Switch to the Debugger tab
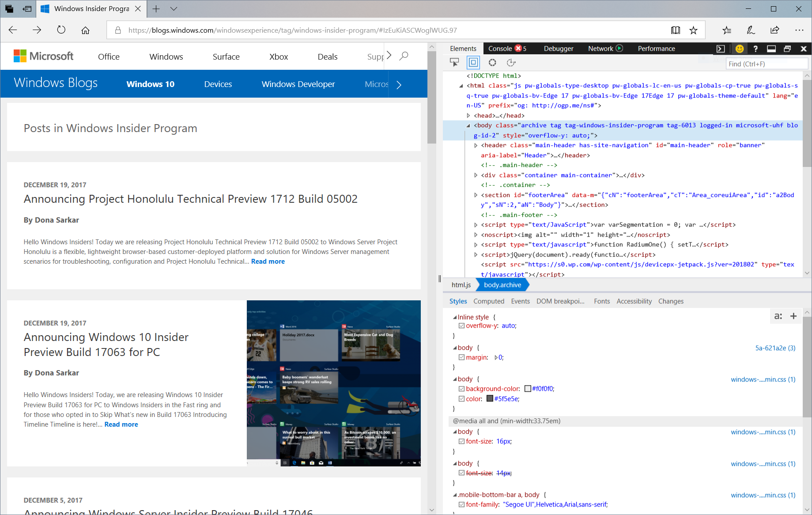Screen dimensions: 812x515 click(558, 49)
